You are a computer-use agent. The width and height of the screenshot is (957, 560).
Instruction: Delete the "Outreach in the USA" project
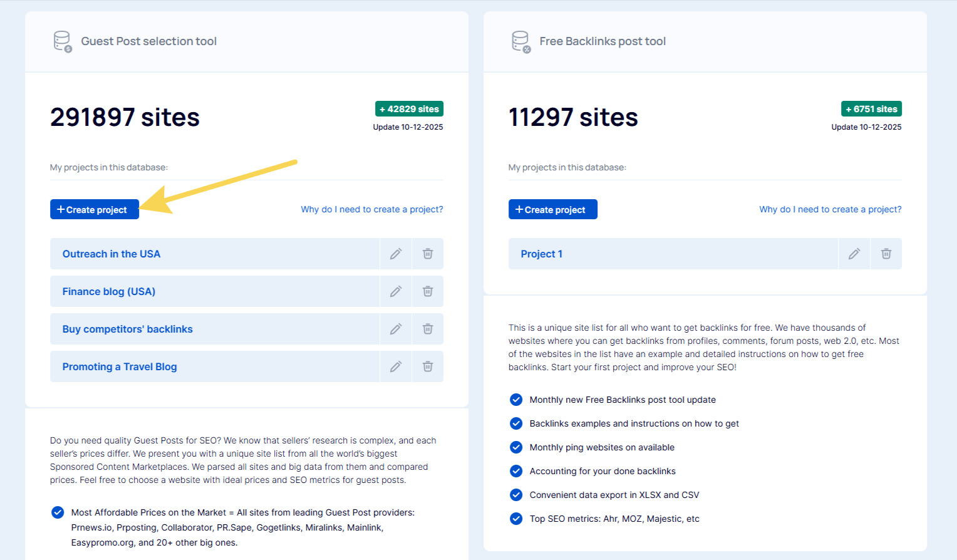tap(428, 254)
